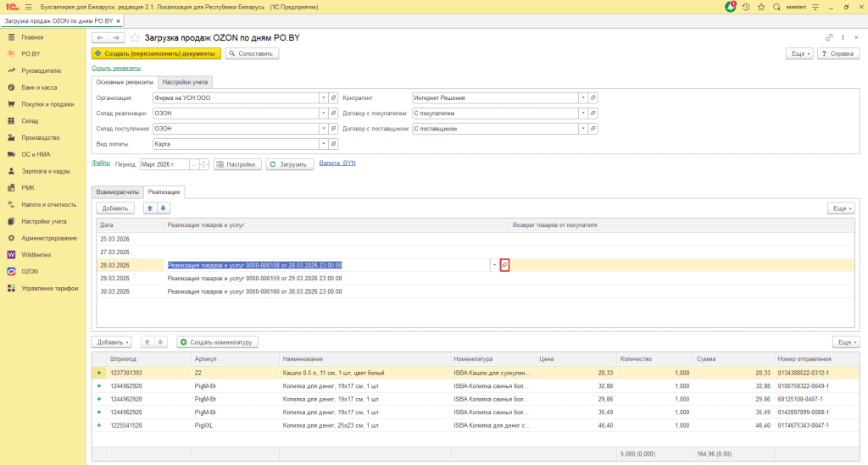The height and width of the screenshot is (465, 868).
Task: Open Организация field card
Action: 333,98
